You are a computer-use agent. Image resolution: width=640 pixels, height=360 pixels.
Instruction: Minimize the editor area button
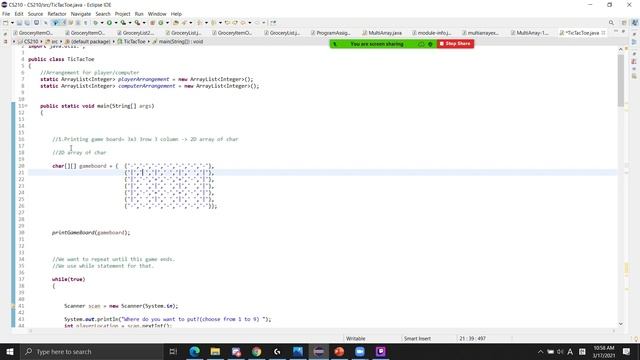pos(616,31)
